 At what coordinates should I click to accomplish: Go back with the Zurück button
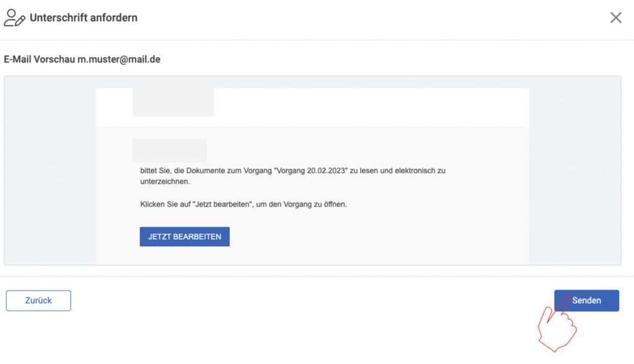[x=38, y=300]
